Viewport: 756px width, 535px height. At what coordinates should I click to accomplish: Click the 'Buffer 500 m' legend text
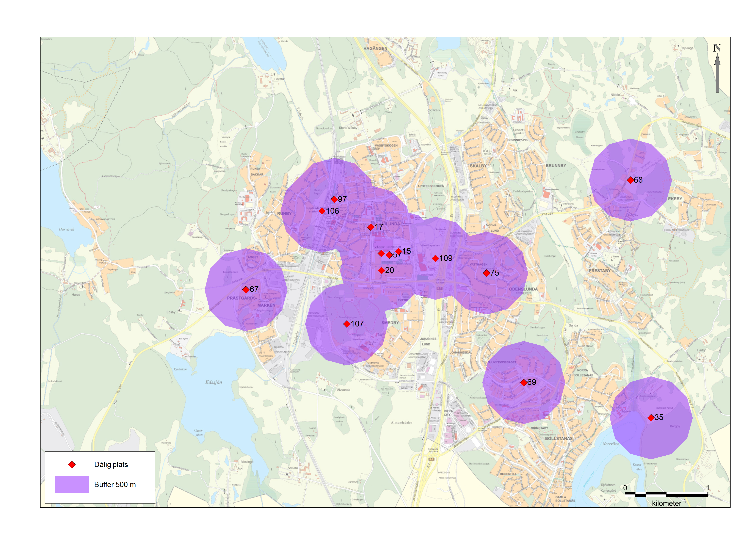115,485
